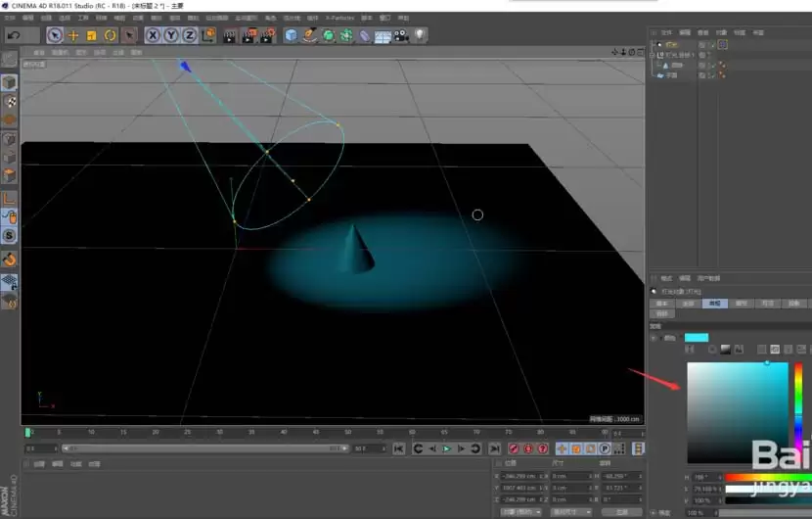
Task: Click the Undo arrow icon
Action: tap(14, 35)
